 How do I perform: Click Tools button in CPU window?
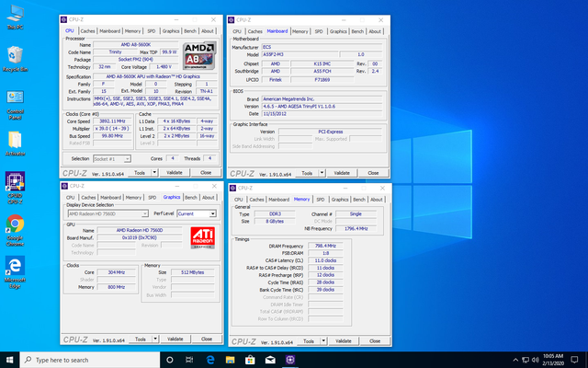pos(140,172)
